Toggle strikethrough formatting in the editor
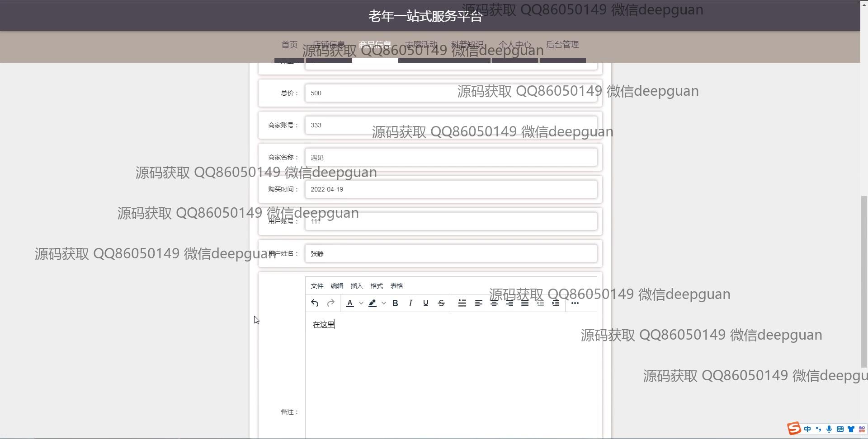This screenshot has height=439, width=868. pos(441,303)
